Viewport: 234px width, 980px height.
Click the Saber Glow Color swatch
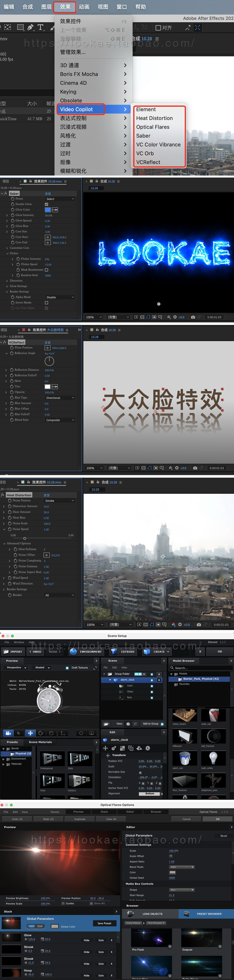tap(48, 210)
